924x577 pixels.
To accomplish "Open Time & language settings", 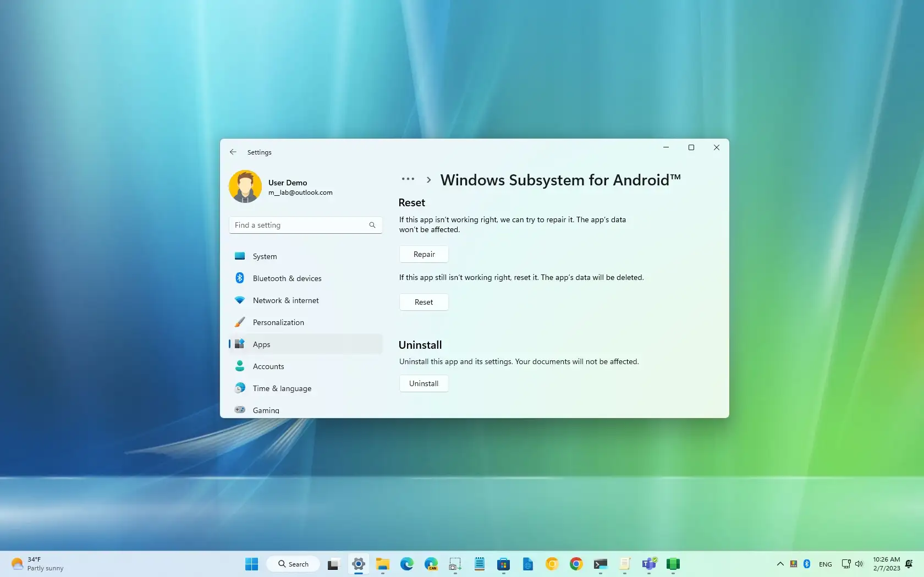I will point(281,388).
